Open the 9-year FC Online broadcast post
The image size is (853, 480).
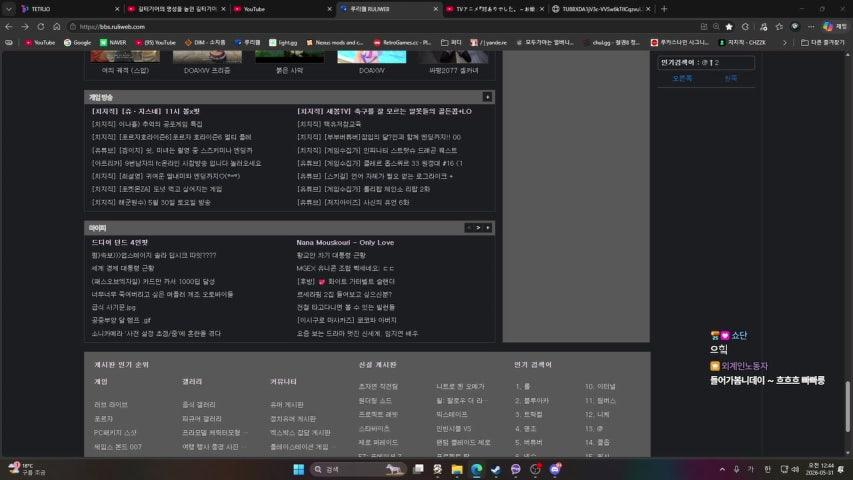(x=176, y=163)
